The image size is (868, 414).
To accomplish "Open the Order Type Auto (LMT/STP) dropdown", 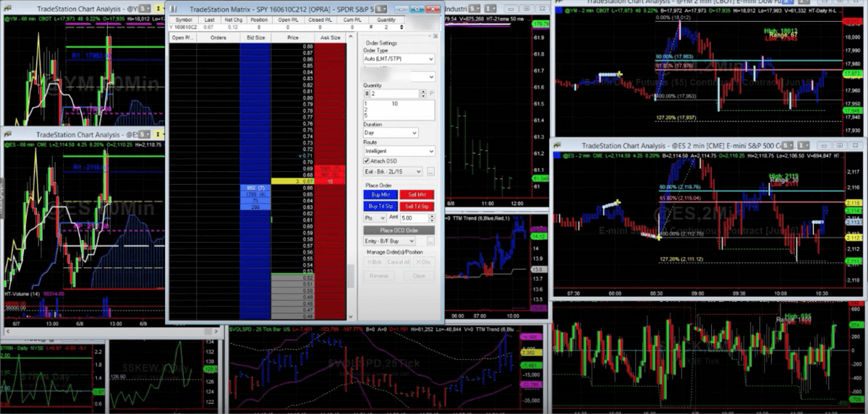I will click(399, 59).
